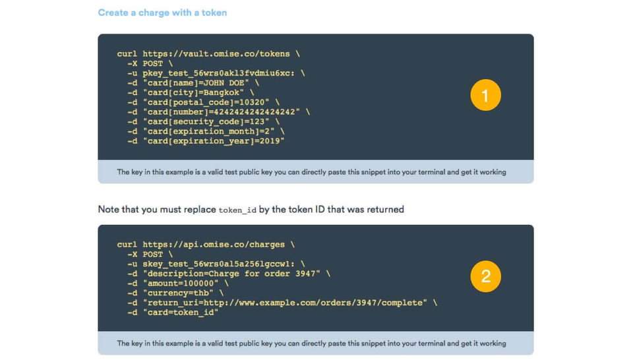The width and height of the screenshot is (633, 364).
Task: Click the card[expiration_month]=2 line
Action: pos(206,131)
